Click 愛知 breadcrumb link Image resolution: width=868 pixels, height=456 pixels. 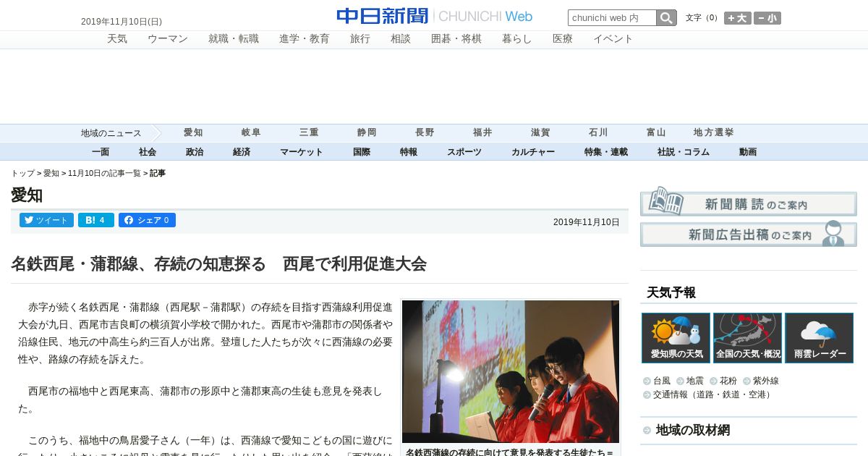pos(51,174)
